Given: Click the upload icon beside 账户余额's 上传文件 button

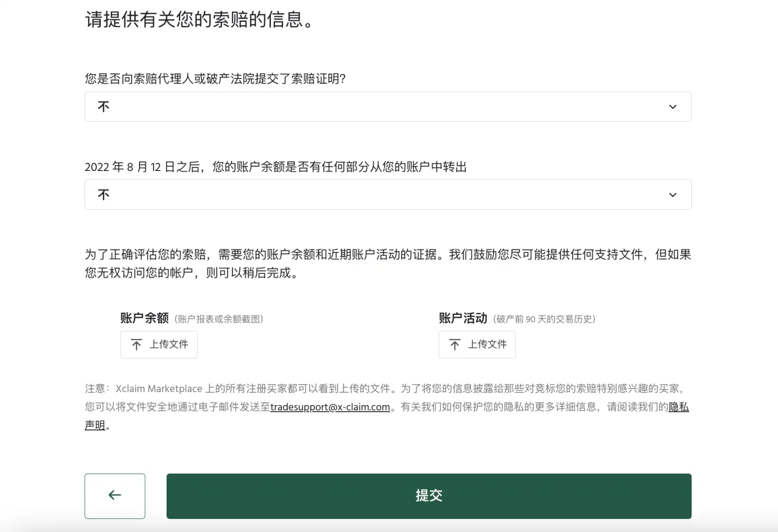Looking at the screenshot, I should pyautogui.click(x=136, y=344).
